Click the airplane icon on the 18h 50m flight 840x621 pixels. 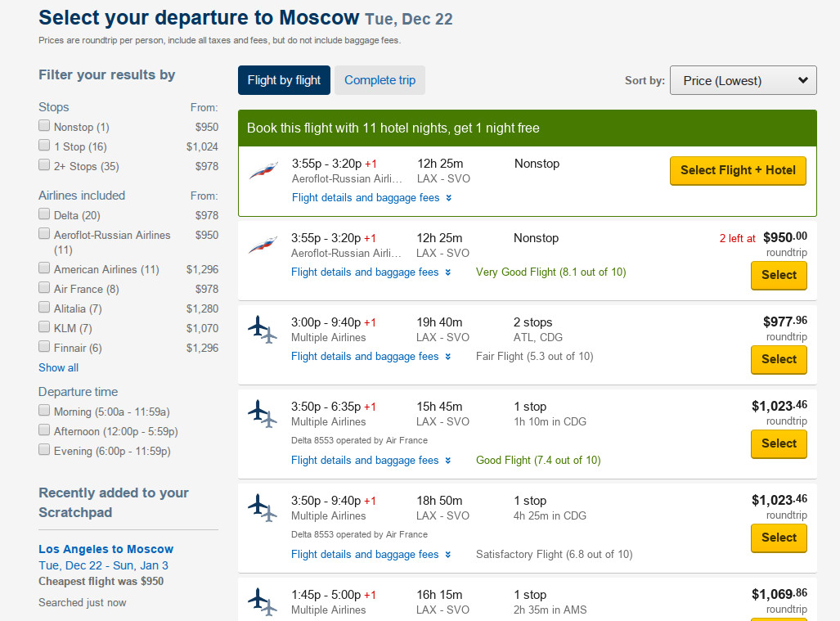263,508
